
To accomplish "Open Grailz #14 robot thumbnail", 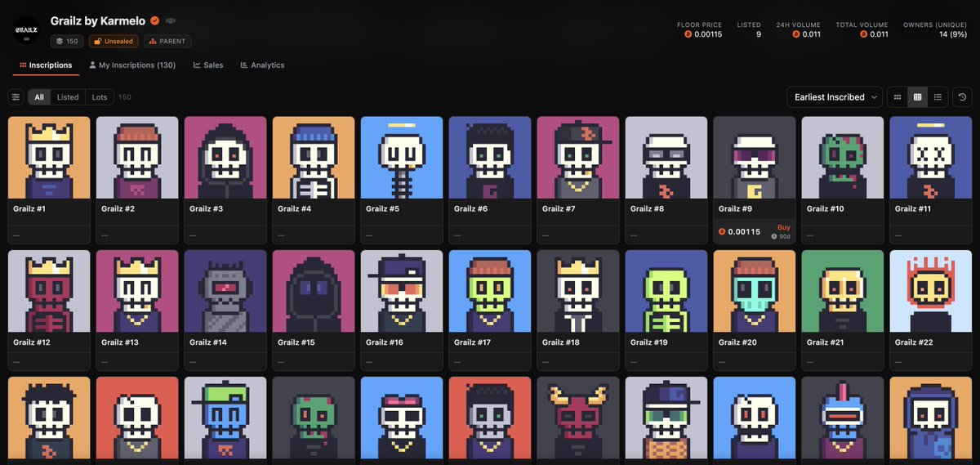I will pos(225,291).
